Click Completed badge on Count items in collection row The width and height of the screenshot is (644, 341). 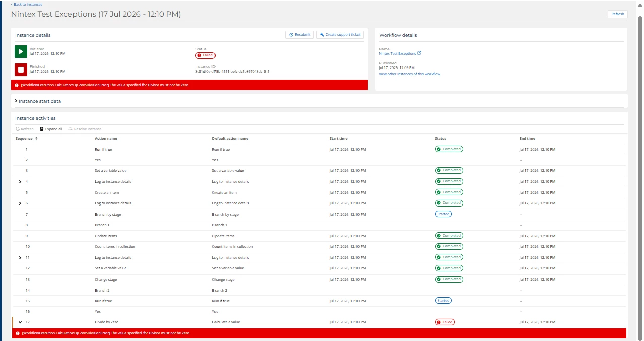click(449, 246)
